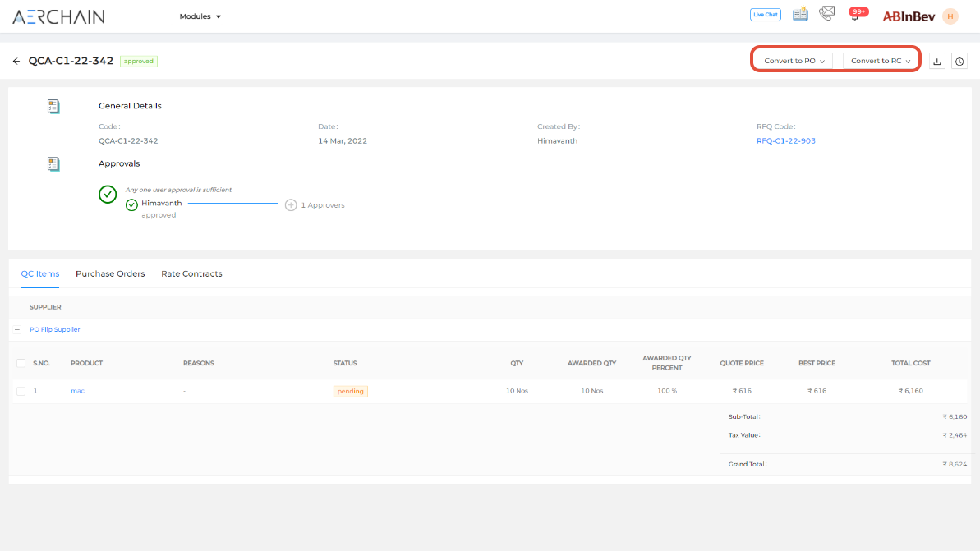
Task: Check the checkbox for row 1 mac
Action: pyautogui.click(x=21, y=391)
